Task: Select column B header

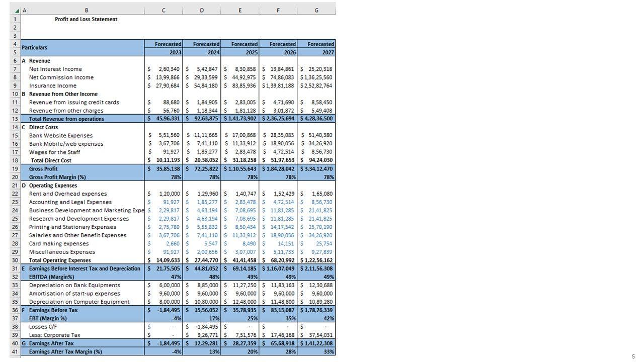Action: coord(86,11)
